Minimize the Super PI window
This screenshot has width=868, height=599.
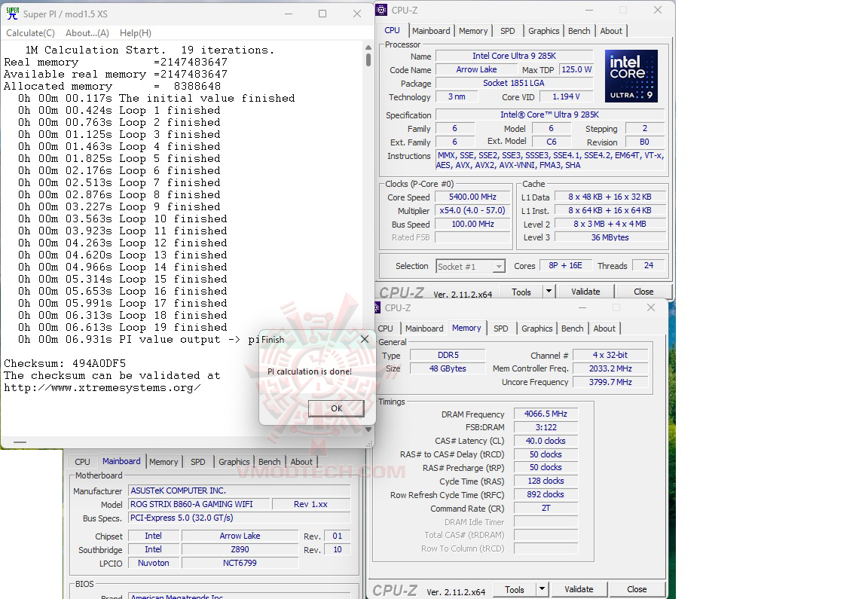pyautogui.click(x=289, y=14)
